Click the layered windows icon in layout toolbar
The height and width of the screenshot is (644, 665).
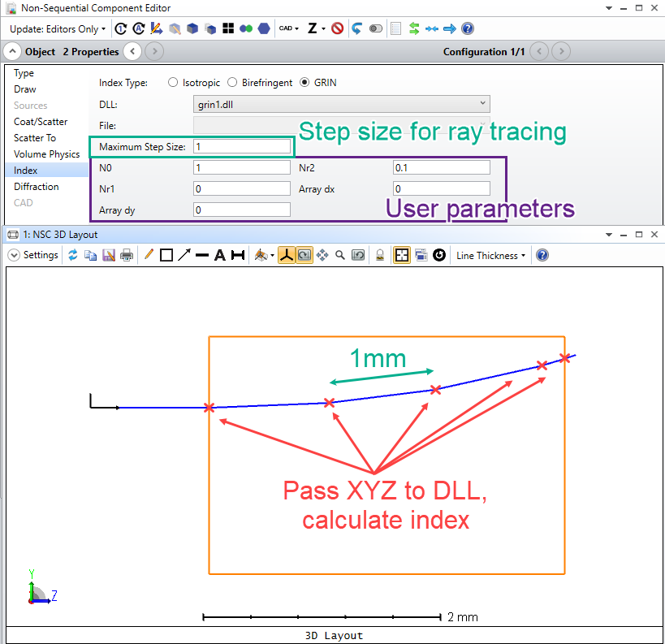(x=421, y=255)
